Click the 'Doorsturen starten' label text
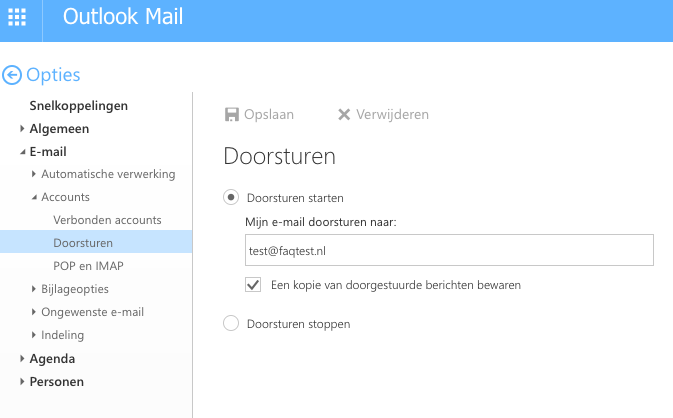673x418 pixels. coord(295,198)
